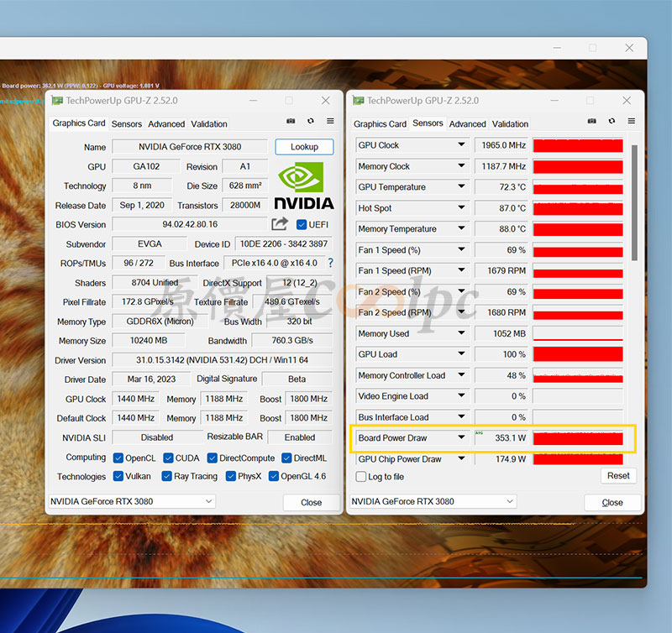
Task: Click the GPU-Z app icon in left window title bar
Action: tap(57, 101)
